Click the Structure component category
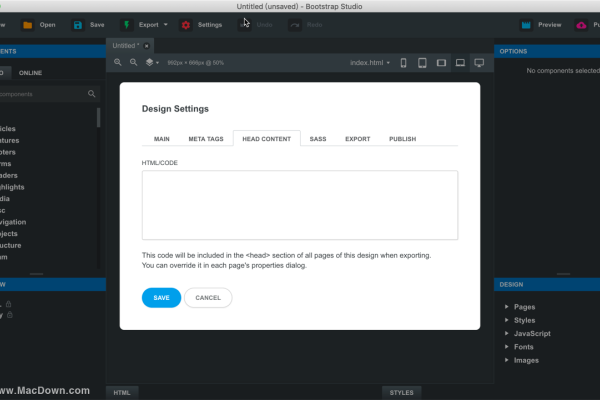The image size is (600, 400). 10,245
